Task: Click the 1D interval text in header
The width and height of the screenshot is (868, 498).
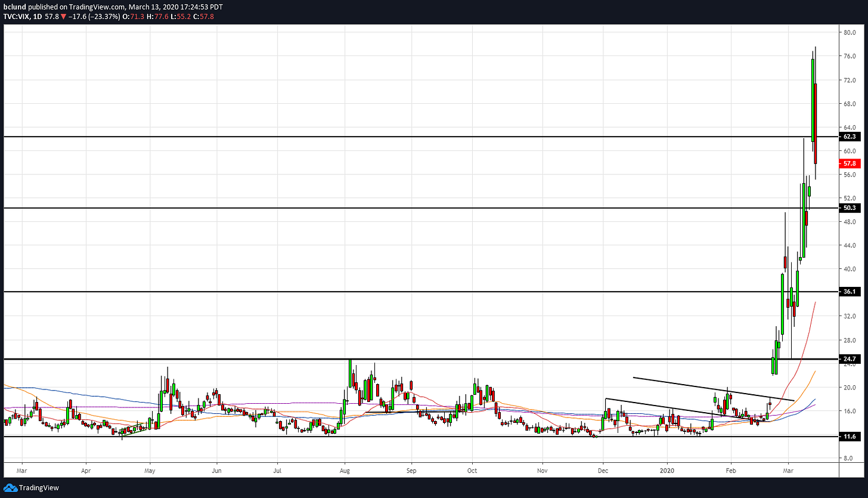Action: pos(36,16)
